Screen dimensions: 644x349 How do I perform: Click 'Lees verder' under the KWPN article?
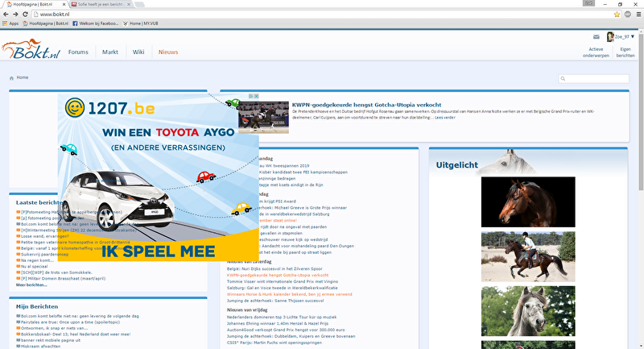coord(445,118)
